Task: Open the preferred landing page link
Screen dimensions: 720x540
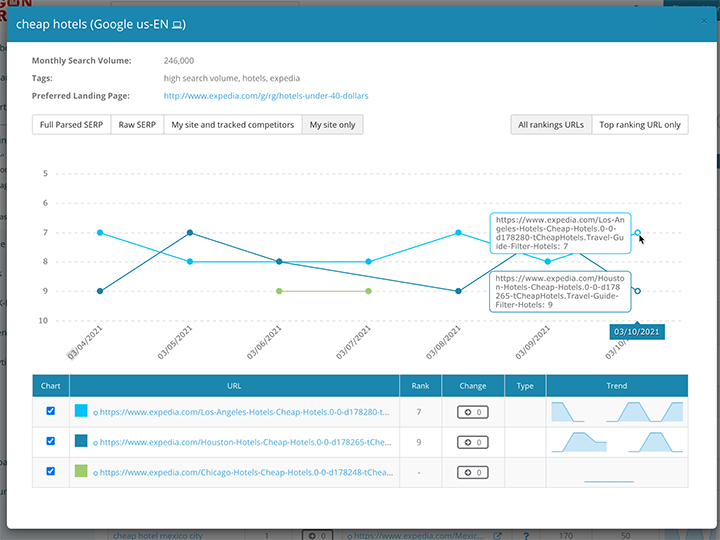Action: pyautogui.click(x=266, y=96)
